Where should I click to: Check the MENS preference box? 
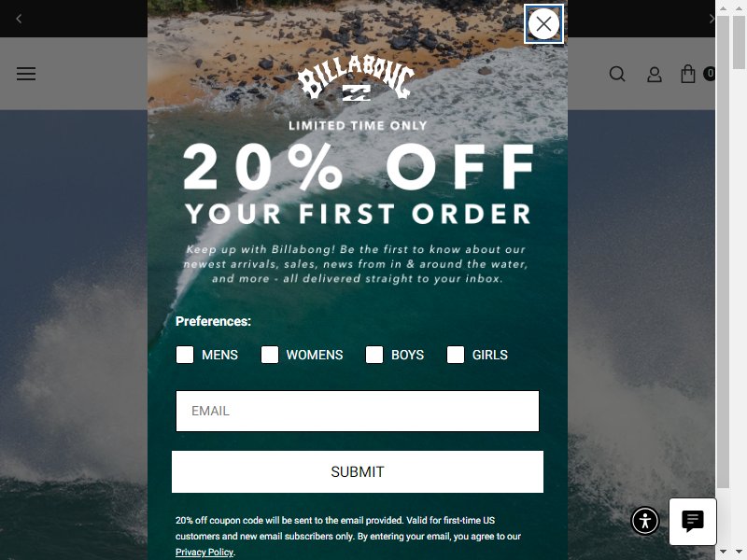[185, 355]
